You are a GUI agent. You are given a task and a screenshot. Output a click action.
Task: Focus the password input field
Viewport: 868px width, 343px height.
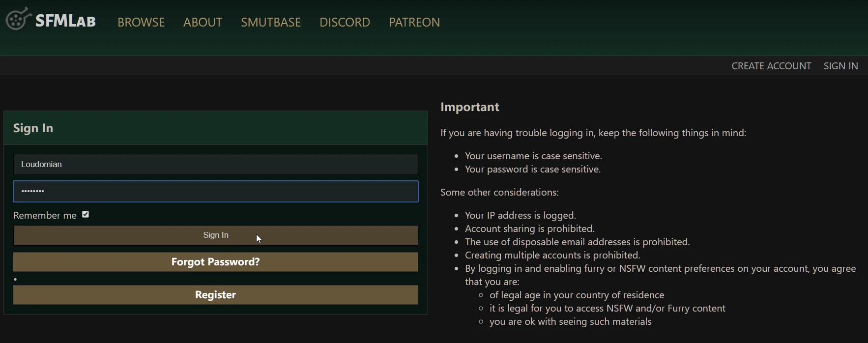coord(216,192)
